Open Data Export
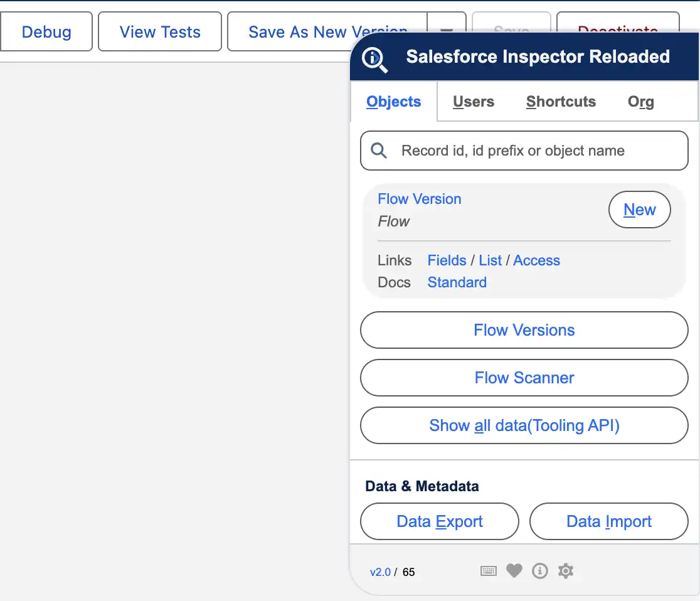 pyautogui.click(x=440, y=521)
